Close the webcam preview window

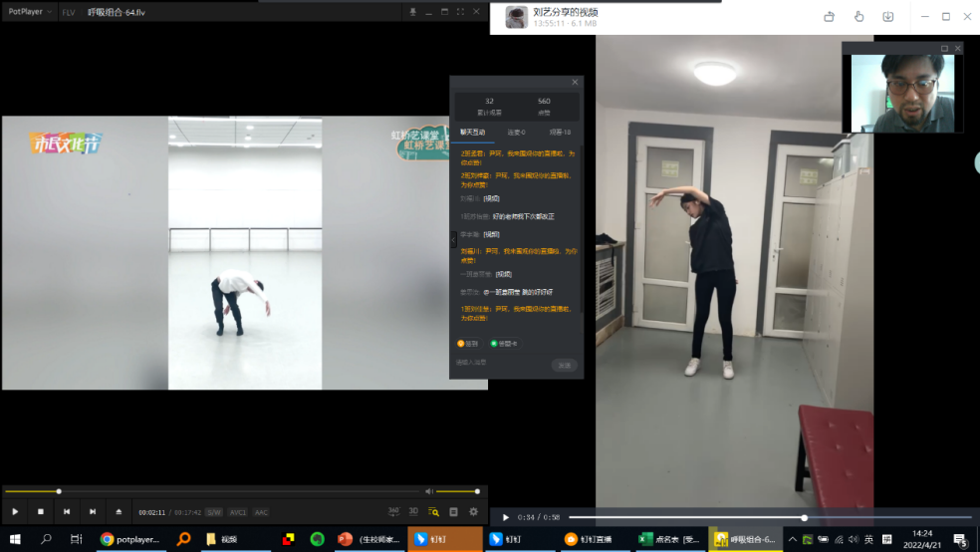click(957, 48)
